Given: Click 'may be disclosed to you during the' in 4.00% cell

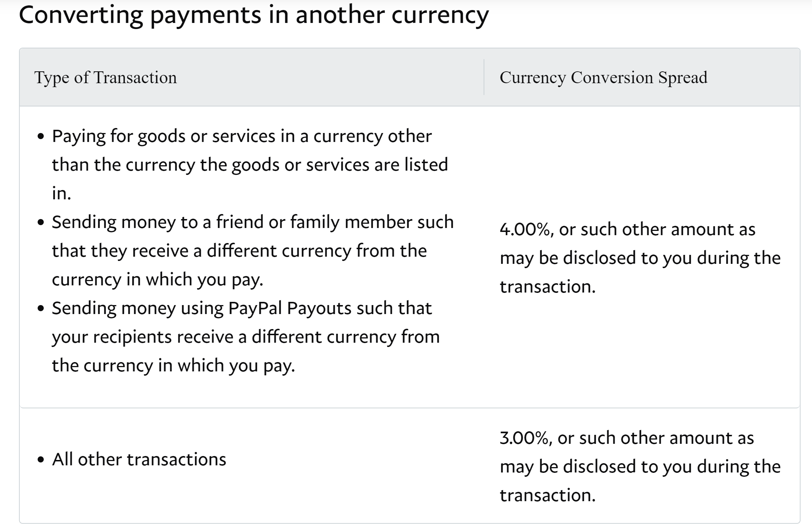Looking at the screenshot, I should [x=640, y=258].
